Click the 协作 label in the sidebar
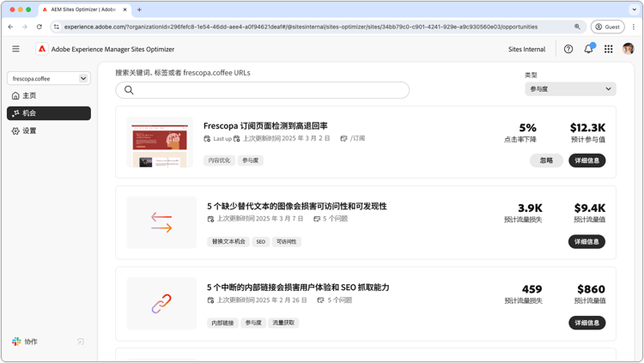644x363 pixels. 31,342
